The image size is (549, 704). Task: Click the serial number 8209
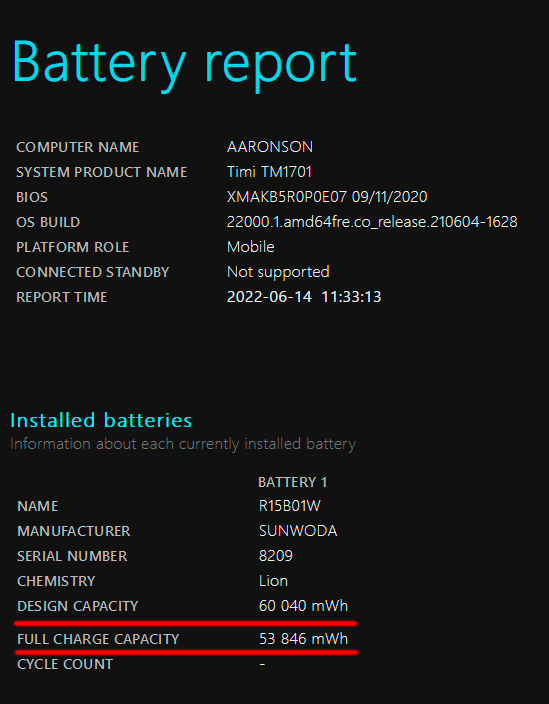click(x=276, y=556)
